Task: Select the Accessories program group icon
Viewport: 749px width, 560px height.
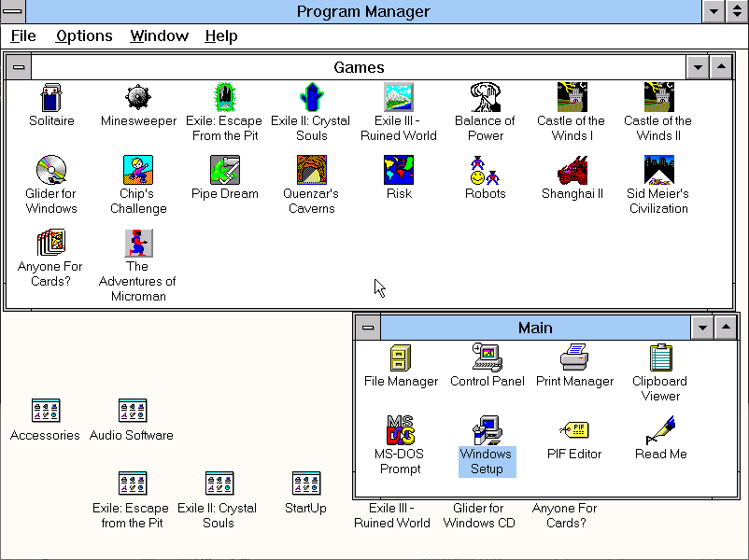Action: click(46, 411)
